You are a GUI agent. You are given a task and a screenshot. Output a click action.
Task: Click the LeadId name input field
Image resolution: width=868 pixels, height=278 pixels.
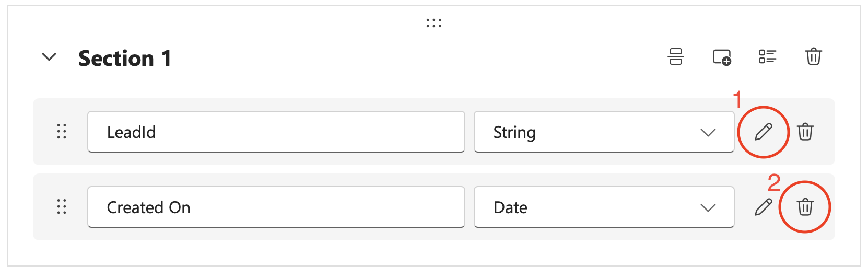tap(276, 132)
